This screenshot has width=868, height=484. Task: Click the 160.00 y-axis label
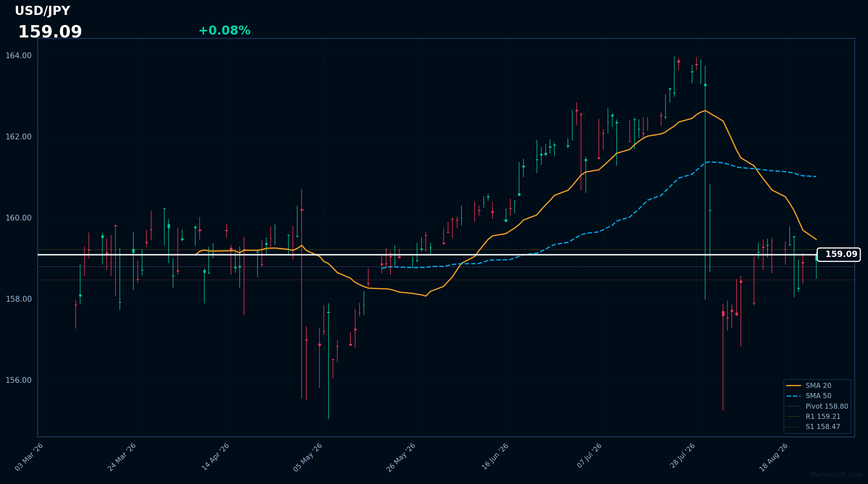tap(19, 218)
